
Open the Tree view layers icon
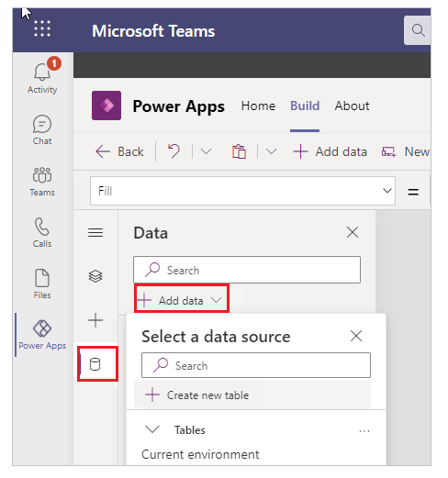pyautogui.click(x=95, y=276)
